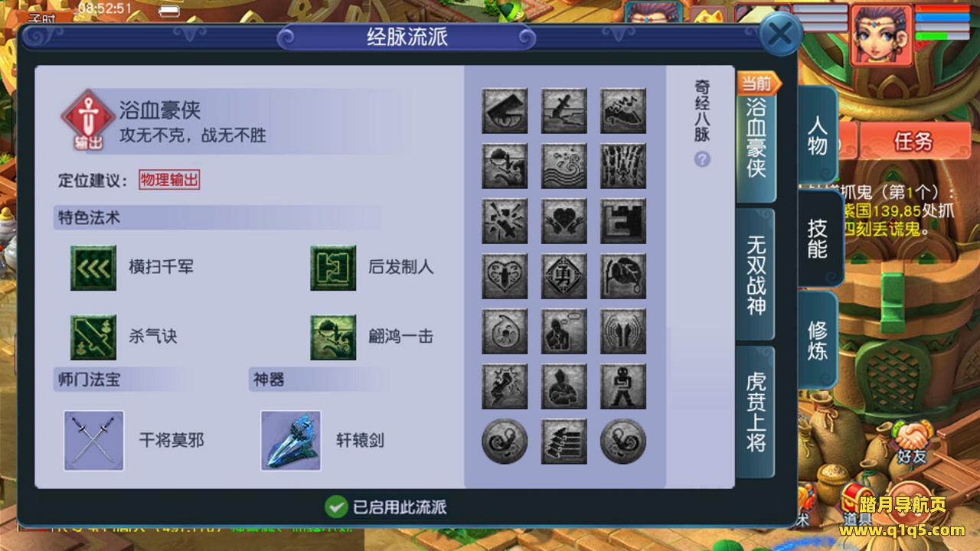Tap the stacked steps meridian node at bottom
980x551 pixels.
click(564, 442)
